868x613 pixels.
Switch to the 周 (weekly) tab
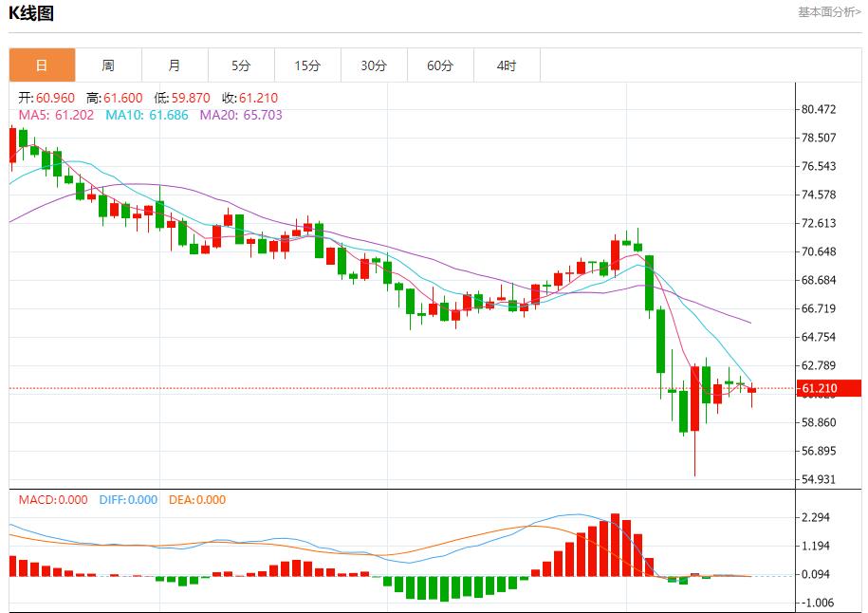click(x=107, y=65)
